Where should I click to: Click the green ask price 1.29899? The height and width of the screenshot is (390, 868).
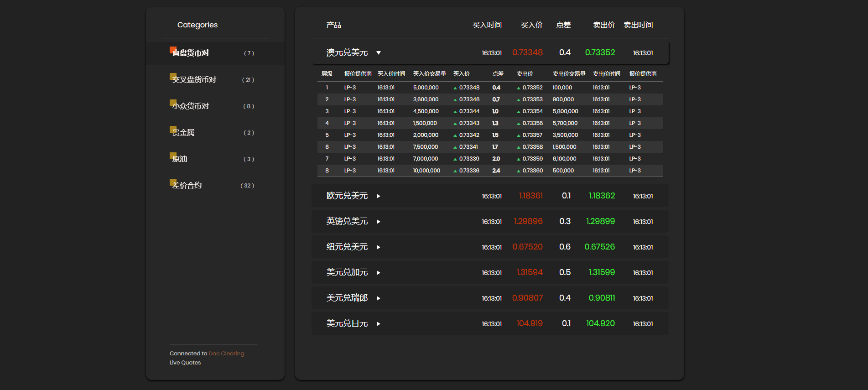(601, 221)
